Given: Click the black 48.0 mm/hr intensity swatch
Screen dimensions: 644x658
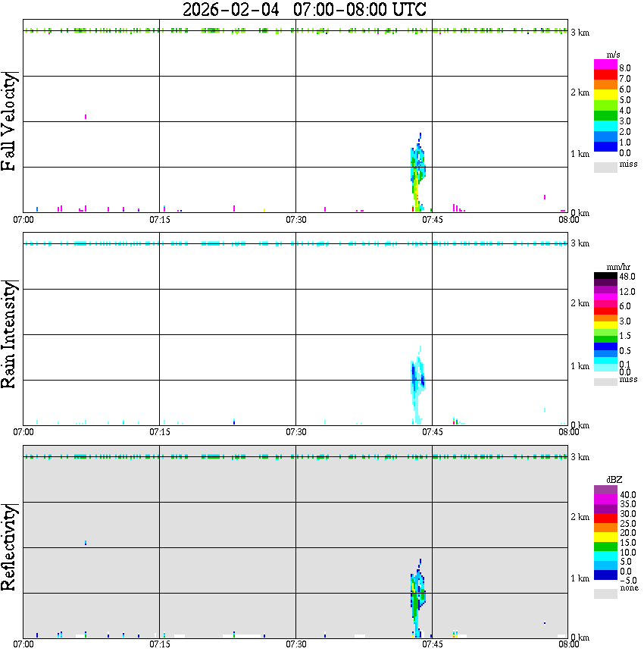Looking at the screenshot, I should [605, 276].
